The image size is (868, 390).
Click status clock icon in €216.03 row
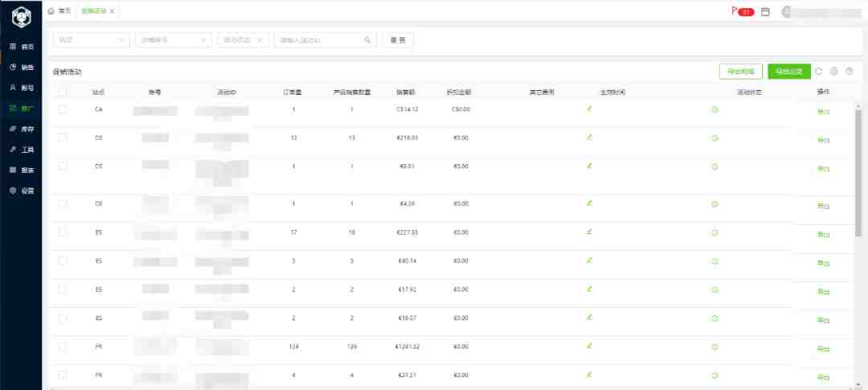(714, 138)
